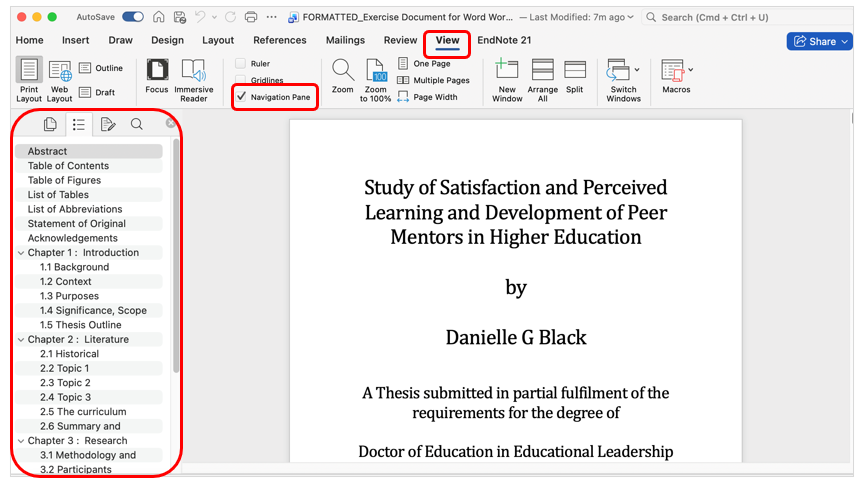Open the References tab
The height and width of the screenshot is (484, 863).
coord(280,40)
